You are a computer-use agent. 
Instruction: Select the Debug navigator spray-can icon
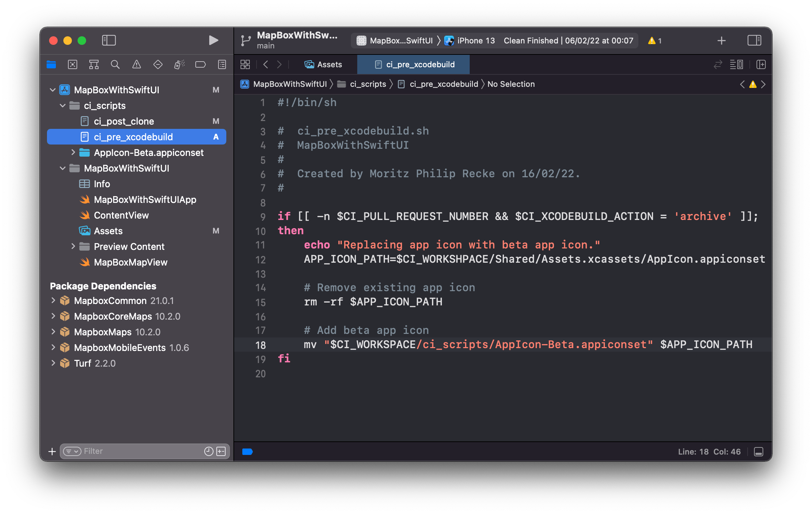(179, 64)
